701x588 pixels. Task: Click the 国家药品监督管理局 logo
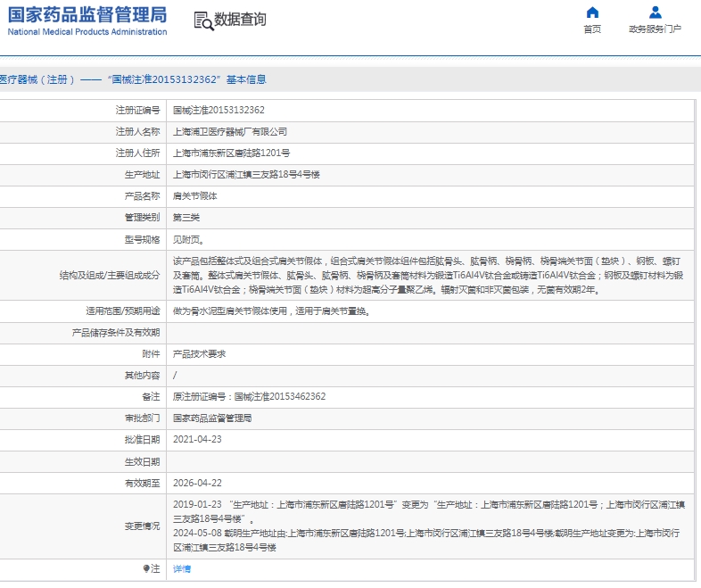[x=87, y=15]
